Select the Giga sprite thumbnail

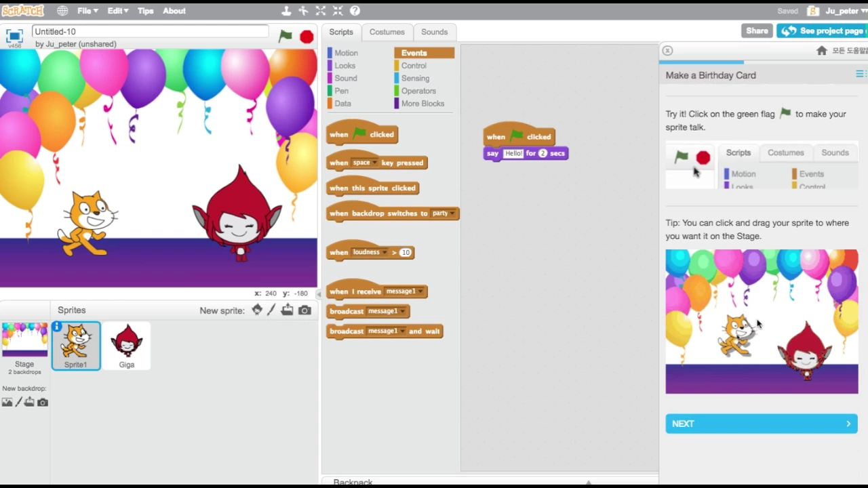tap(127, 346)
